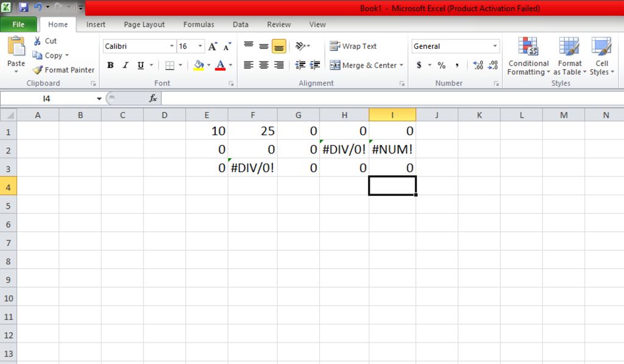624x364 pixels.
Task: Open the Orientation text rotation icon
Action: 300,46
